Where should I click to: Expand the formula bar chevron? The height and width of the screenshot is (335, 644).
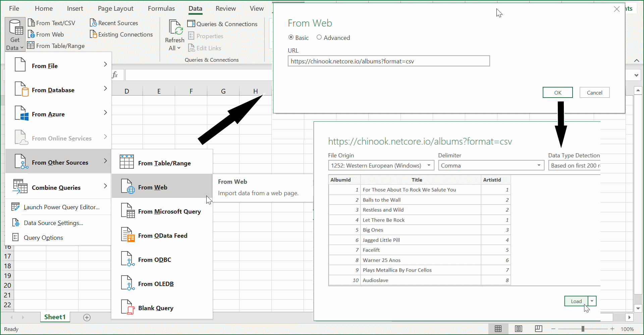(636, 75)
